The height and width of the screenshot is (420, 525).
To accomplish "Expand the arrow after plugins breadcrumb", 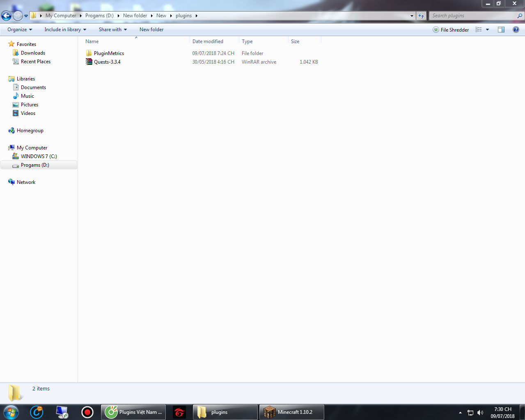I will pyautogui.click(x=196, y=16).
